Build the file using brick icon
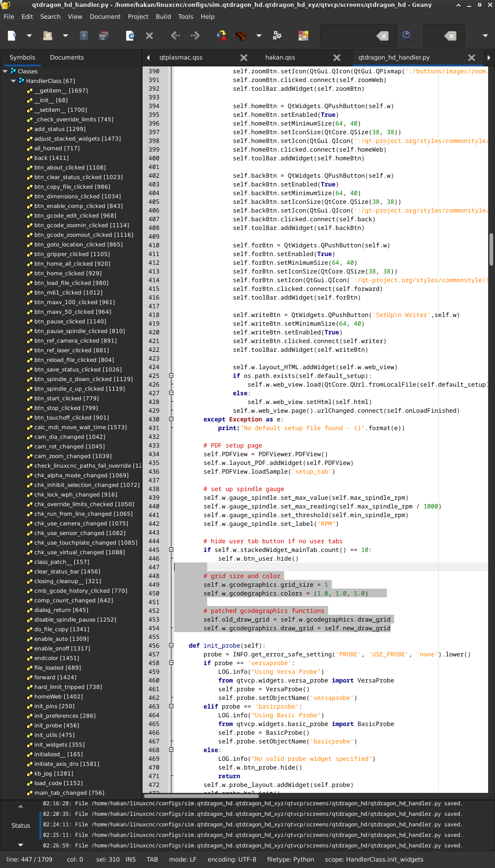Viewport: 495px width, 868px height. pyautogui.click(x=241, y=36)
